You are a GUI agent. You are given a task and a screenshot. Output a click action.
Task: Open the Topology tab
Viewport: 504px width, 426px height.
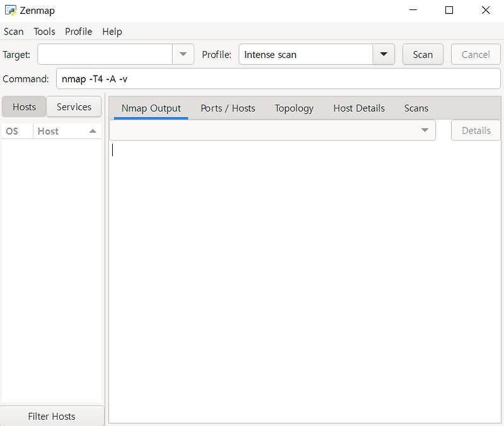[x=294, y=108]
